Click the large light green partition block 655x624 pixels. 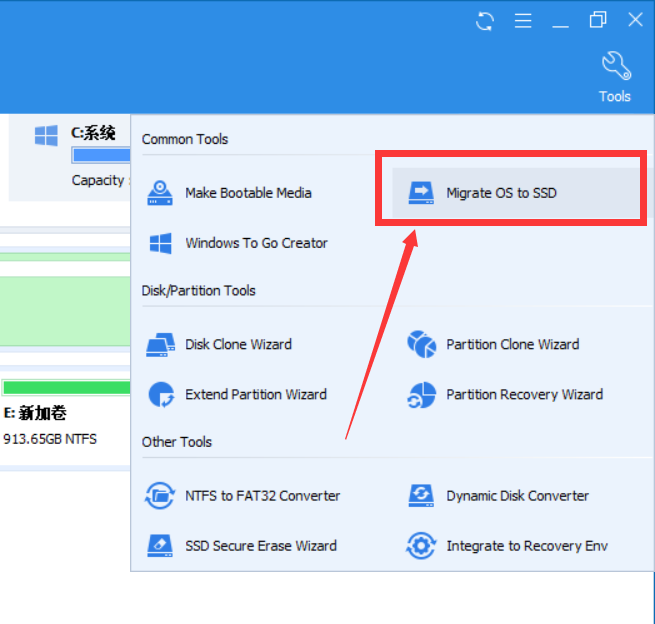pos(65,311)
